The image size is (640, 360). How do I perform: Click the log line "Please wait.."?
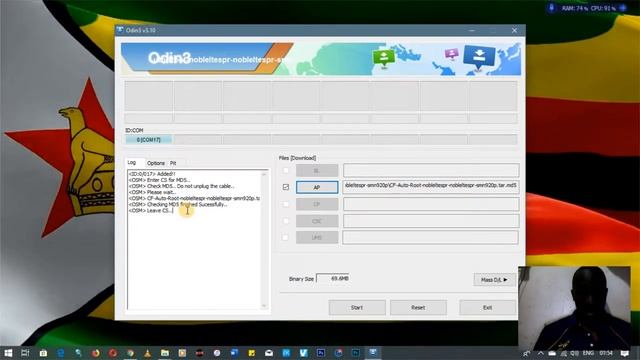152,192
